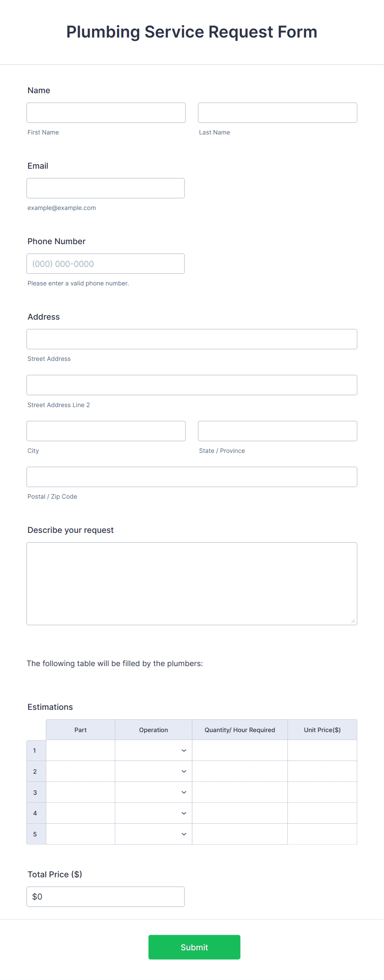Click the State / Province field
The width and height of the screenshot is (384, 980).
tap(277, 431)
